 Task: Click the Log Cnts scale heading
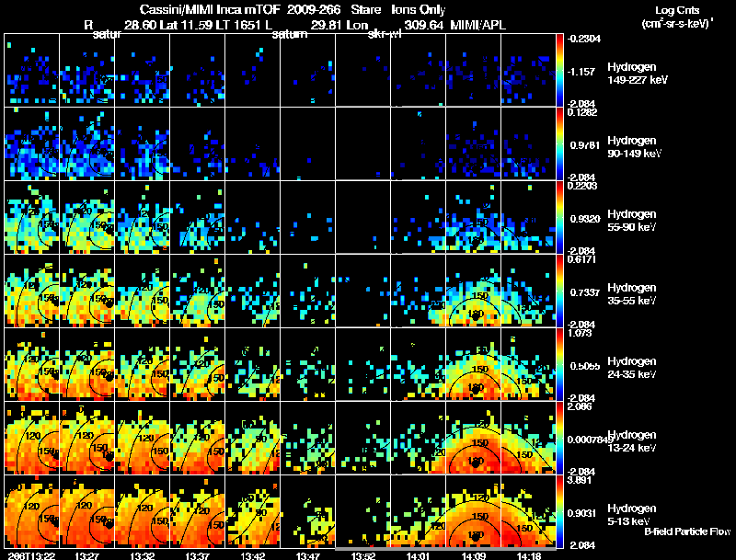pos(677,10)
